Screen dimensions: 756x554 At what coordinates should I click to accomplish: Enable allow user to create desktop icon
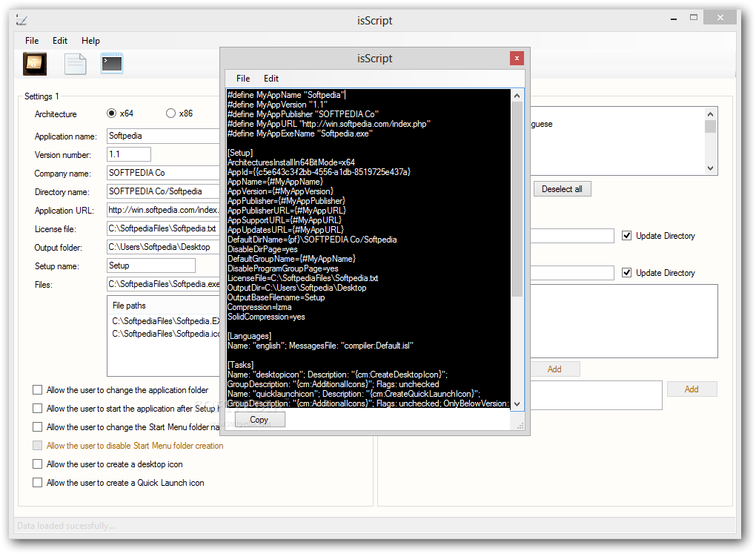coord(37,464)
